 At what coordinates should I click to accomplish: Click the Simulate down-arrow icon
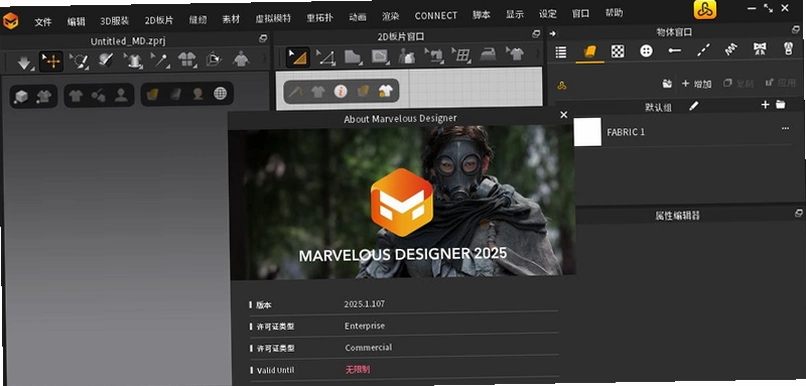[24, 62]
